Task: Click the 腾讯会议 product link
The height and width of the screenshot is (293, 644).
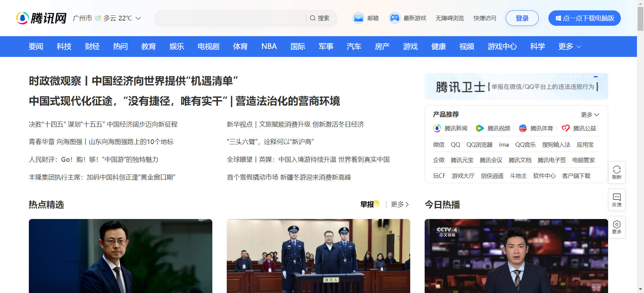Action: click(x=491, y=160)
